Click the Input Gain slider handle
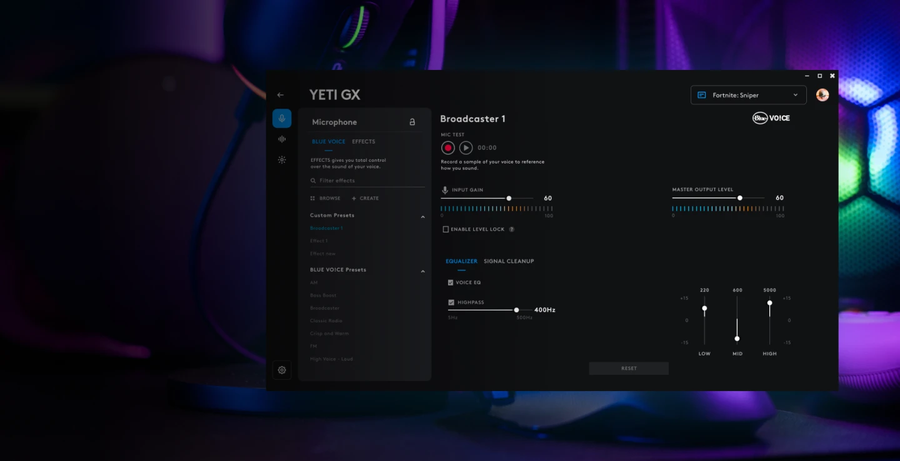 509,198
